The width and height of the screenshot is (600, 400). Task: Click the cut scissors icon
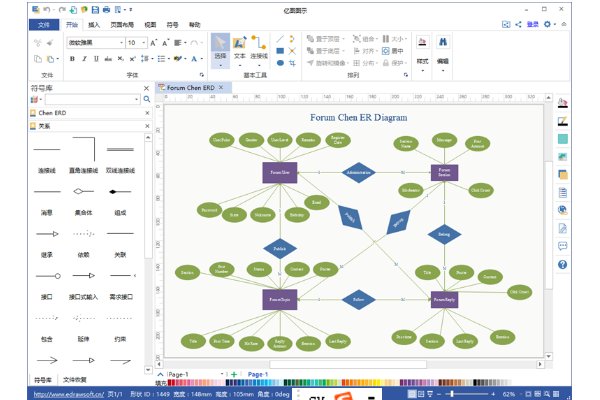pyautogui.click(x=38, y=42)
